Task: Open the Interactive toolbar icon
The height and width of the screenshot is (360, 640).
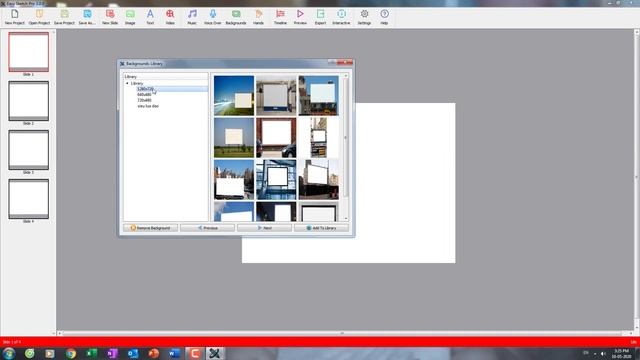Action: coord(341,17)
